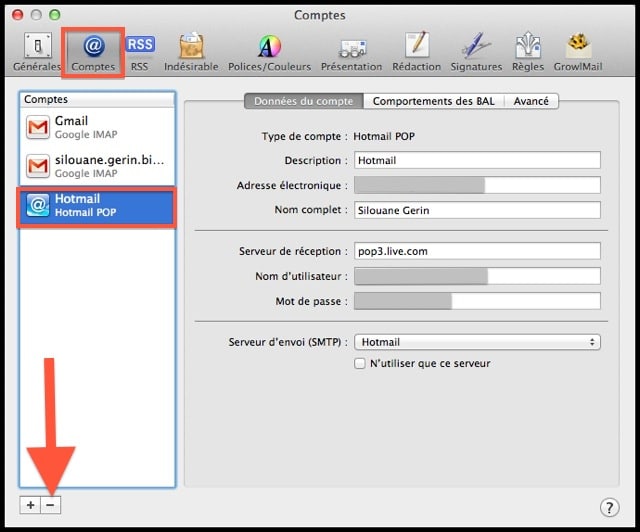Select the silouane.gerin.bi… Google IMAP account
Screen dimensions: 640x532
[98, 166]
